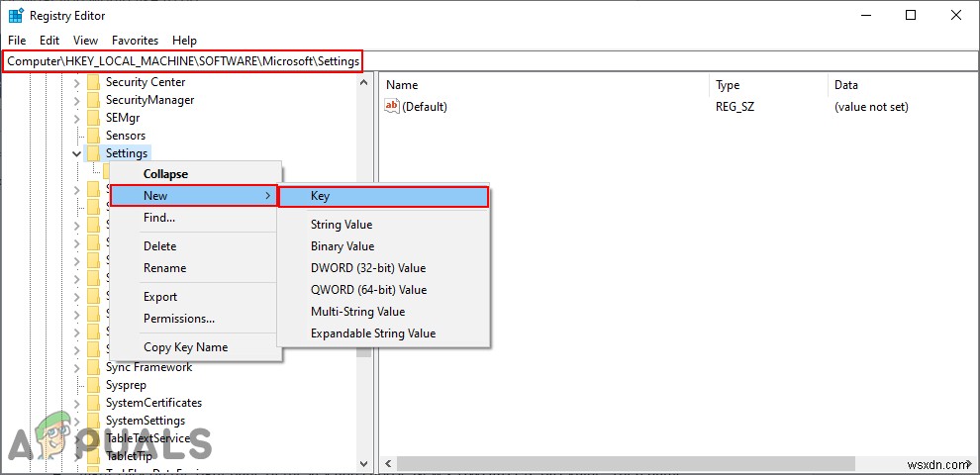Viewport: 980px width, 475px height.
Task: Click the Sensors folder icon
Action: point(94,136)
